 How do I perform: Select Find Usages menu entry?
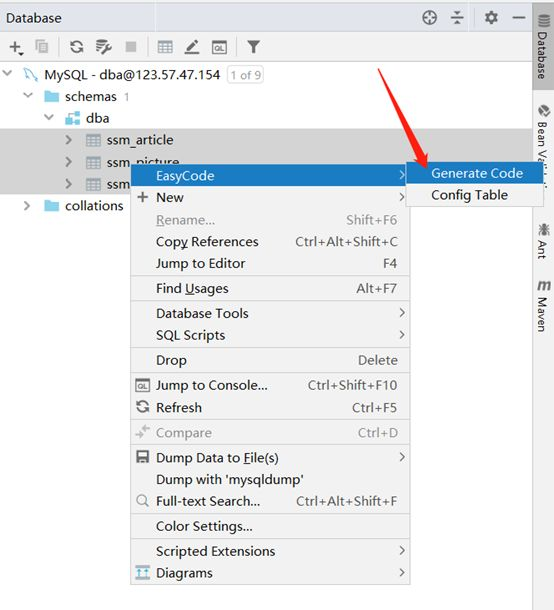(269, 288)
